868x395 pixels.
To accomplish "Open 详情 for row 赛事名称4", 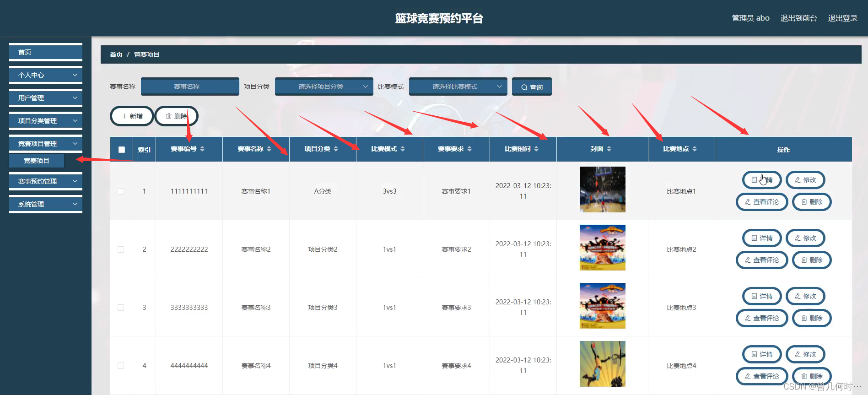I will pyautogui.click(x=762, y=354).
